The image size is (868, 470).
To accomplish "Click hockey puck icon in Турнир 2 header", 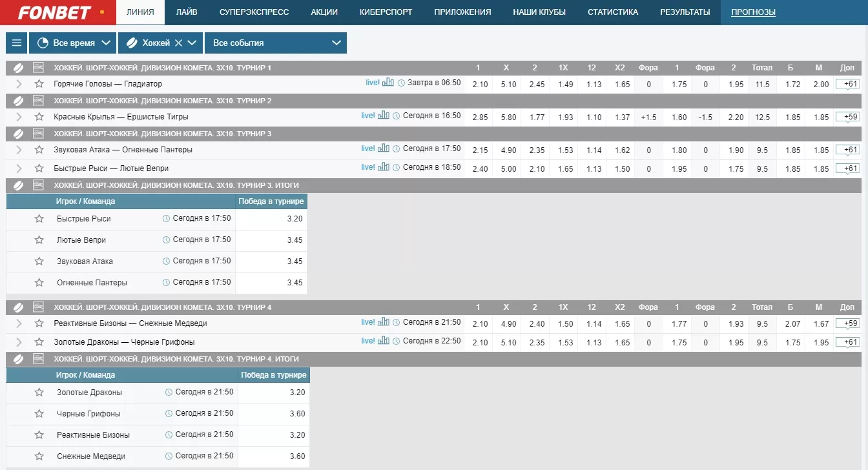I will [x=19, y=101].
